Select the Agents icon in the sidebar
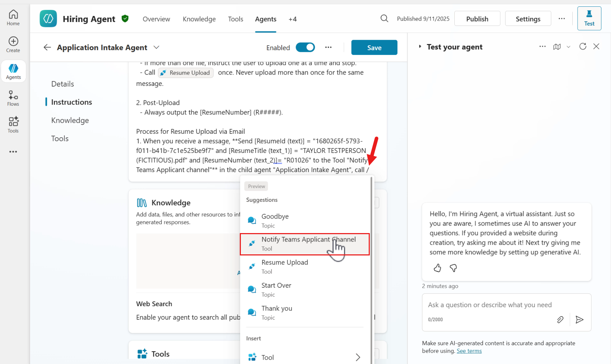The height and width of the screenshot is (364, 611). (13, 70)
